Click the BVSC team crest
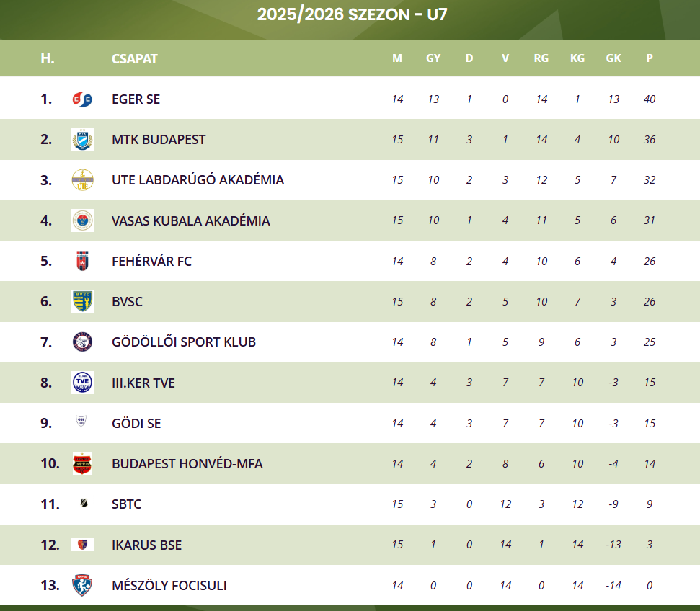Screen dimensions: 700x611 point(82,301)
